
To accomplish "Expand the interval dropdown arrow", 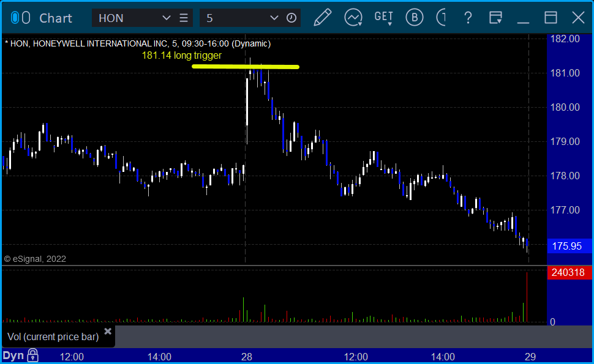I will click(x=274, y=18).
